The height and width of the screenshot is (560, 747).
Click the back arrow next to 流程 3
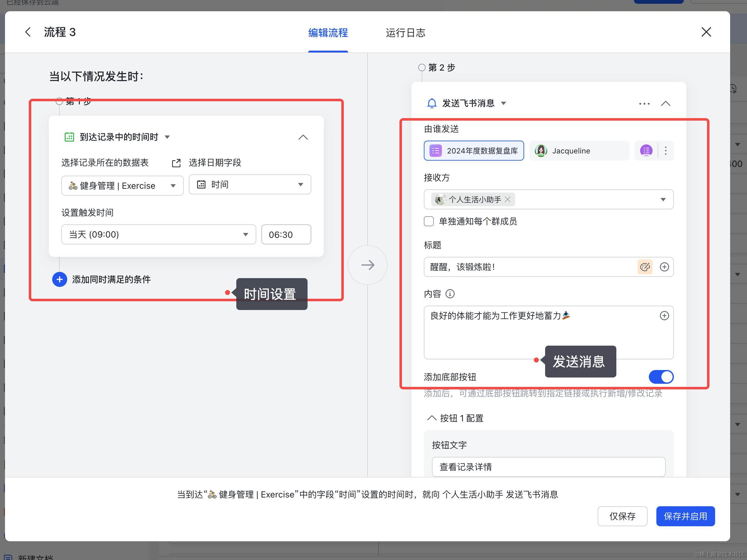click(28, 32)
